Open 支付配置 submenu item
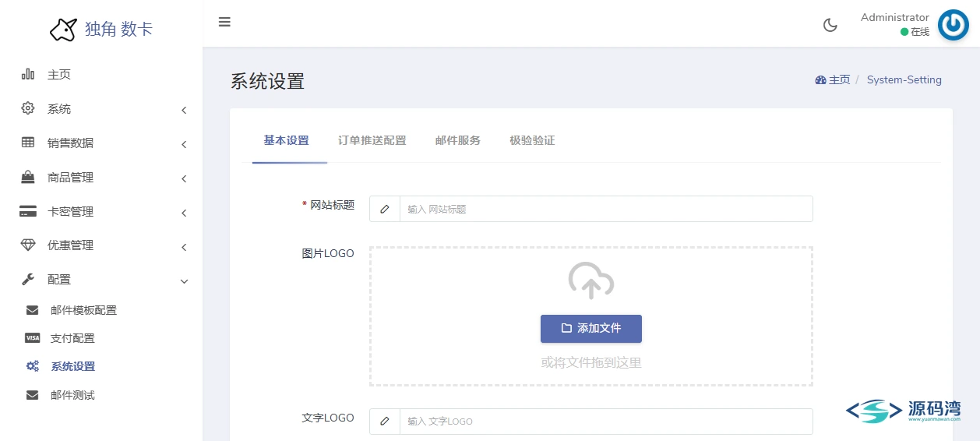This screenshot has height=441, width=980. point(72,338)
